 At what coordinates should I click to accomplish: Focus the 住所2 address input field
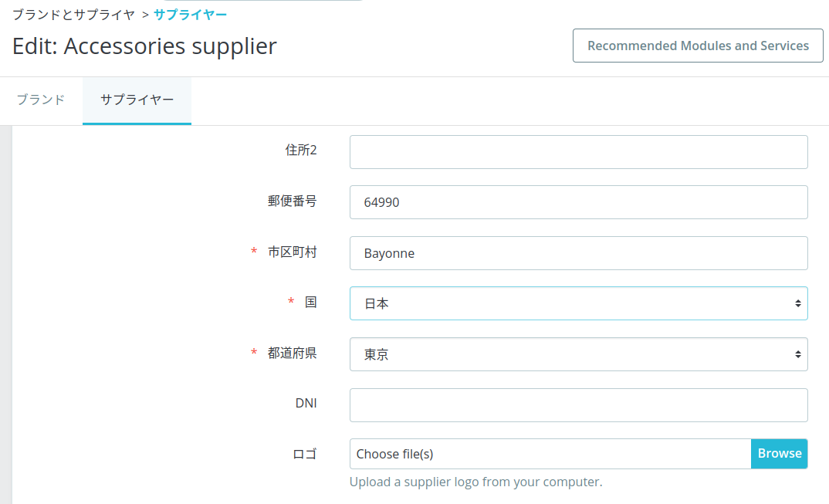578,152
